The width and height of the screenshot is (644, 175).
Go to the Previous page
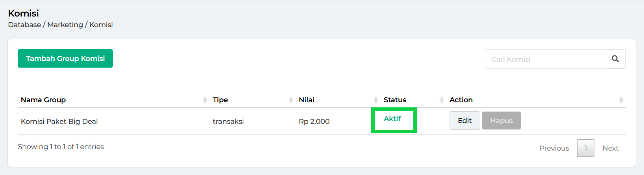(x=554, y=148)
